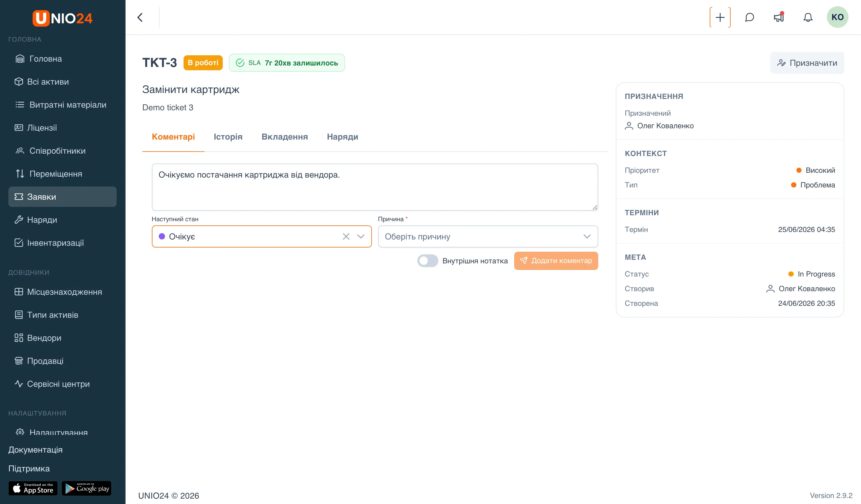Open the Оберіть причину dropdown
Image resolution: width=861 pixels, height=504 pixels.
pos(488,236)
